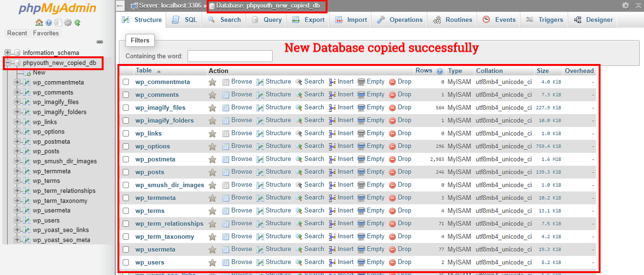Viewport: 644px width, 275px height.
Task: Open the Designer tab
Action: coord(593,20)
